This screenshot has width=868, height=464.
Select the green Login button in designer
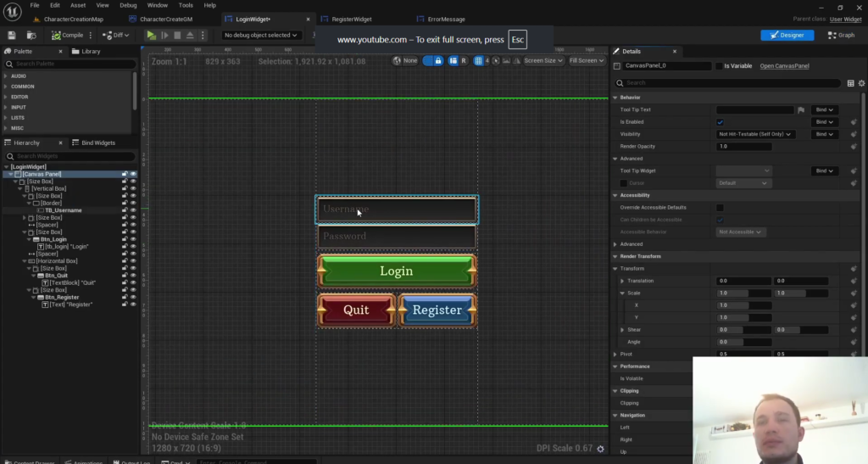click(397, 271)
